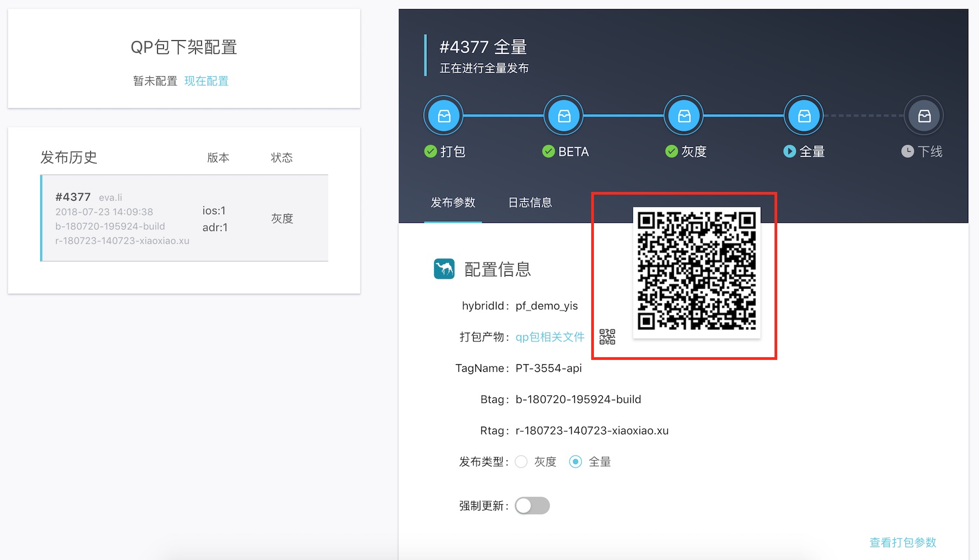Open the qp包相关文件 link
Screen dimensions: 979x560
pyautogui.click(x=550, y=337)
